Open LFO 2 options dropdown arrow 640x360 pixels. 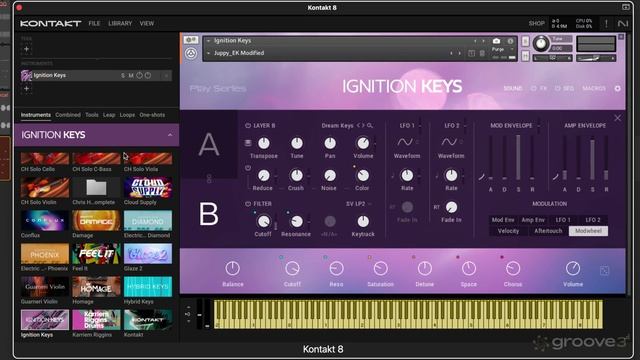tap(464, 126)
